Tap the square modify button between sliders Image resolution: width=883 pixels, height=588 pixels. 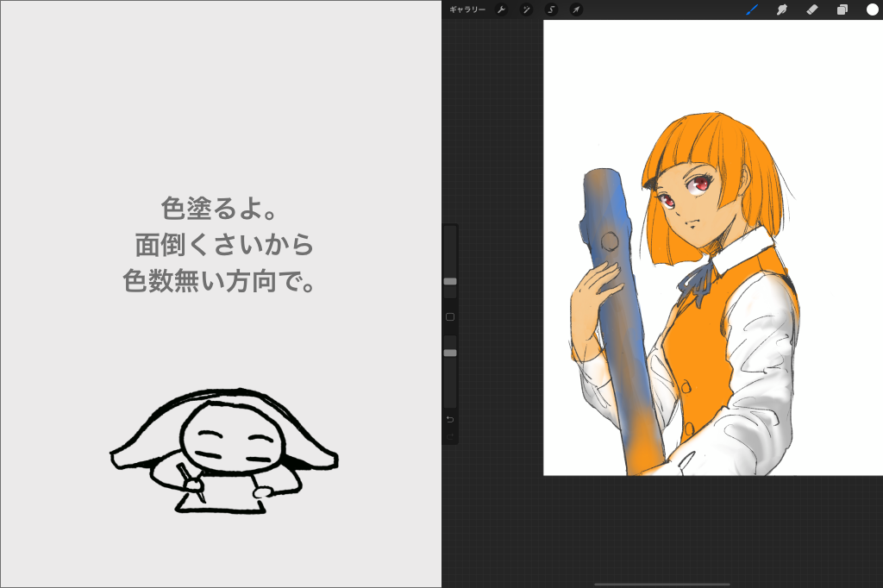coord(450,317)
